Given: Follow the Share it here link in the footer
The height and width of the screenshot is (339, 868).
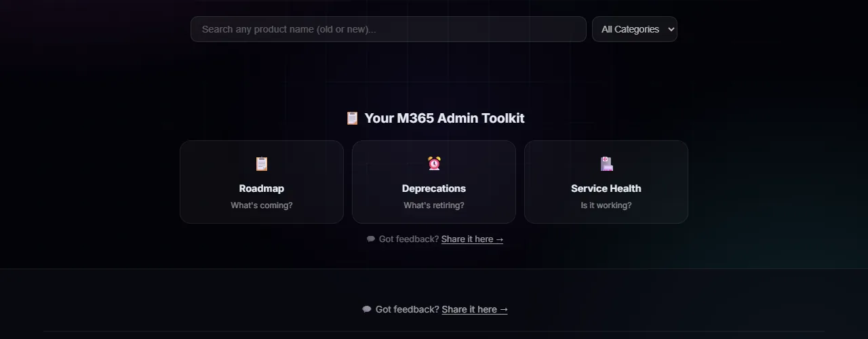Looking at the screenshot, I should pyautogui.click(x=475, y=309).
